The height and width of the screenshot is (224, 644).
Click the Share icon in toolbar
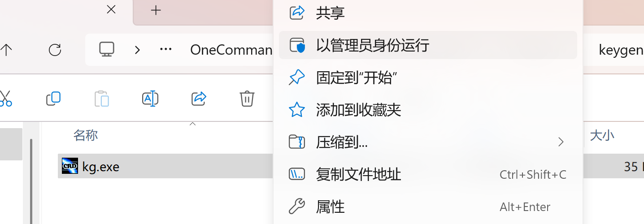click(199, 99)
